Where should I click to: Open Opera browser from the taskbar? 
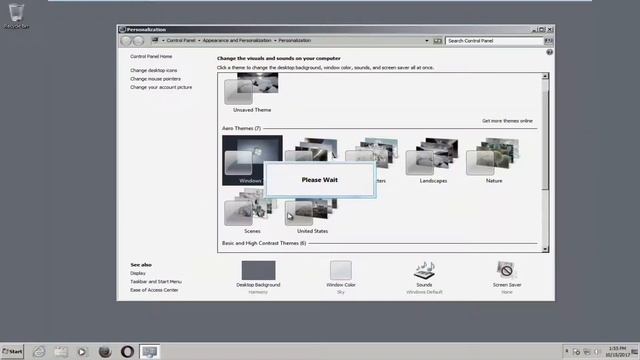click(127, 351)
